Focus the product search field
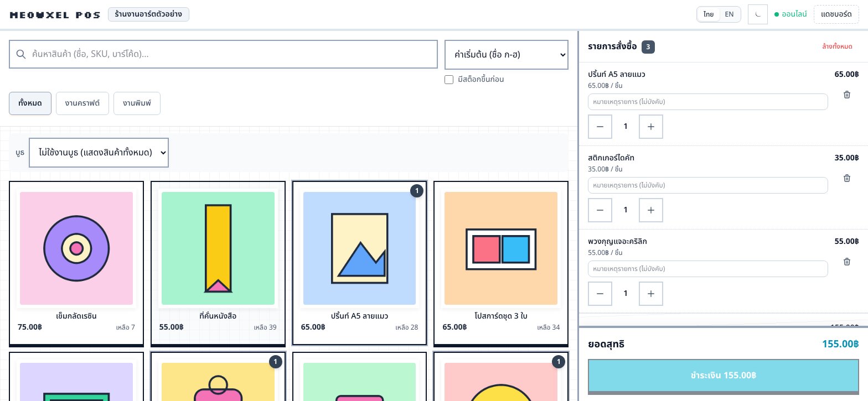The width and height of the screenshot is (868, 401). pos(223,54)
